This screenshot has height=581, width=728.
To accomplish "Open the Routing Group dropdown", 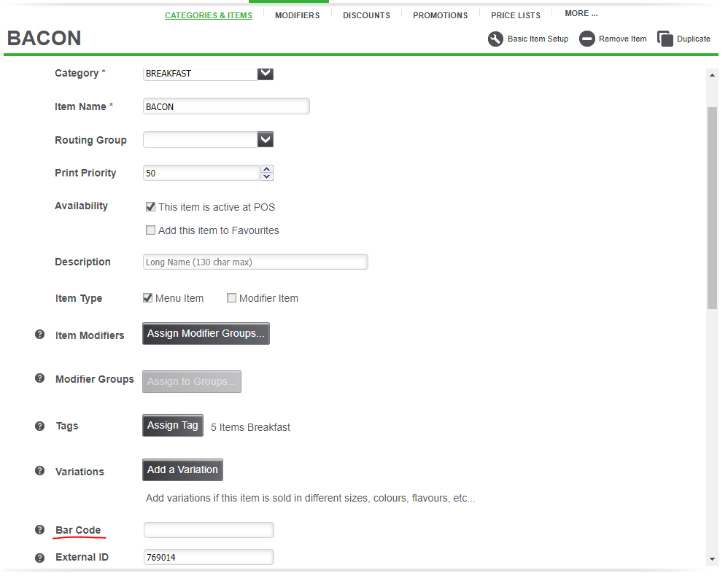I will point(266,140).
